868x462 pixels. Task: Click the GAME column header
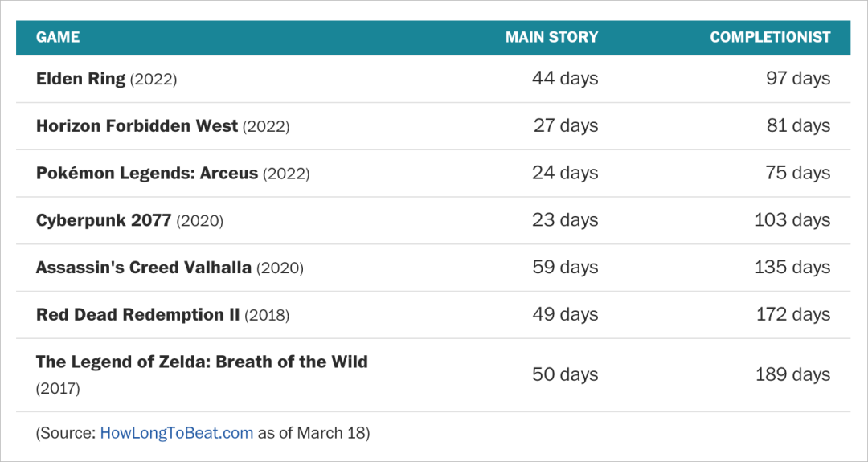click(x=58, y=37)
